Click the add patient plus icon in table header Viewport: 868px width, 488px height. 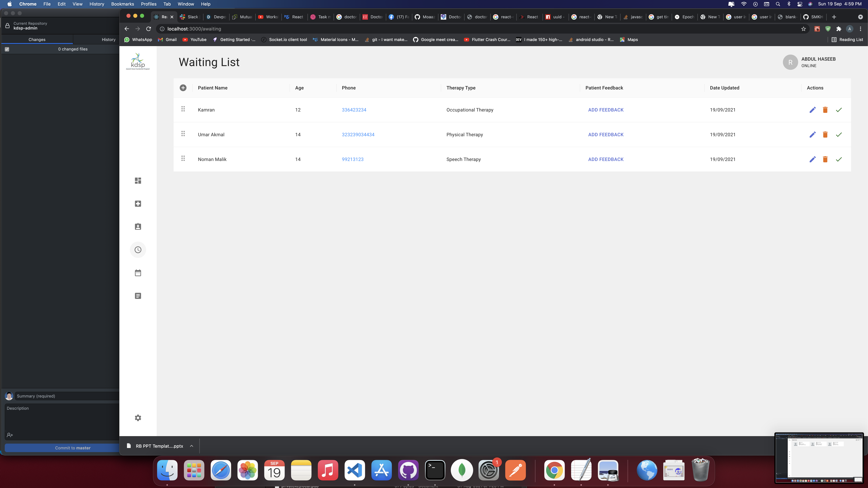[183, 88]
